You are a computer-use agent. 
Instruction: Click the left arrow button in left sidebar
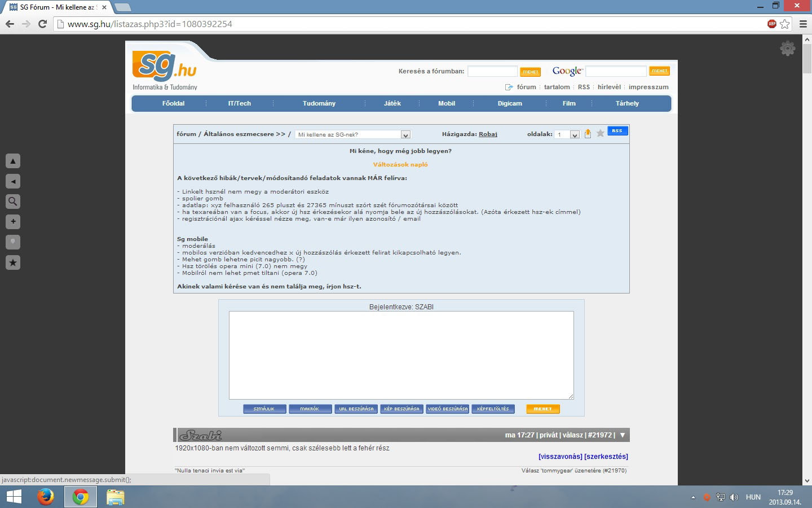coord(13,181)
